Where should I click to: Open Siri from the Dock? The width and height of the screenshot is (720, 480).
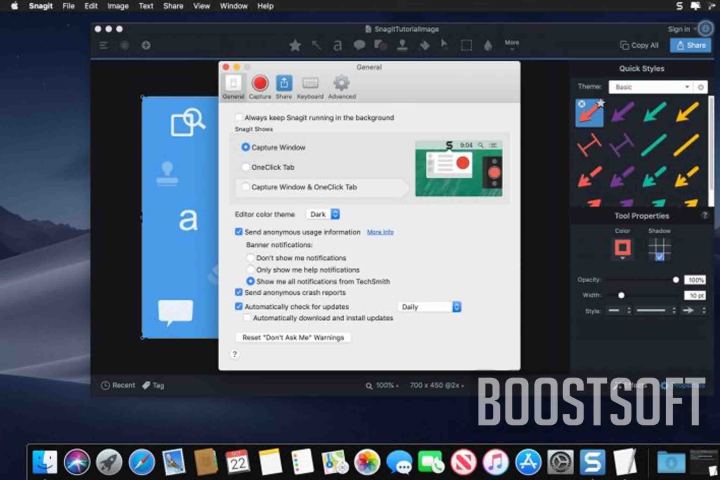77,462
